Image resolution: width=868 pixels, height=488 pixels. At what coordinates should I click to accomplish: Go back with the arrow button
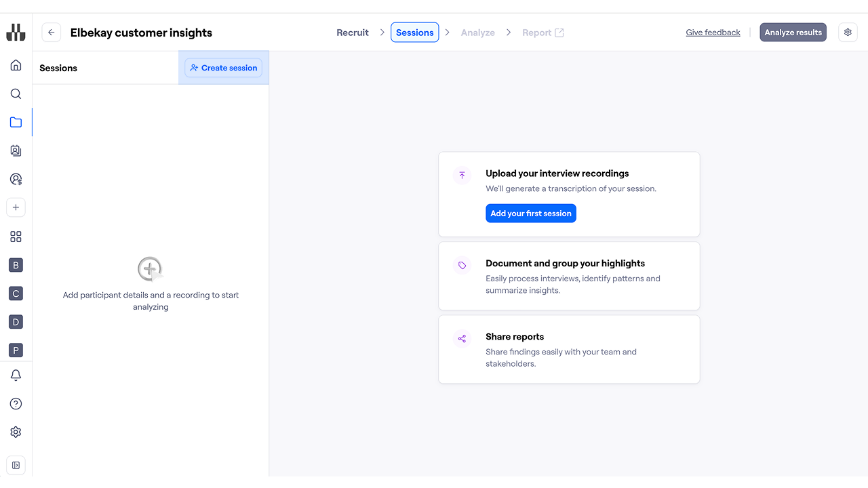click(52, 33)
